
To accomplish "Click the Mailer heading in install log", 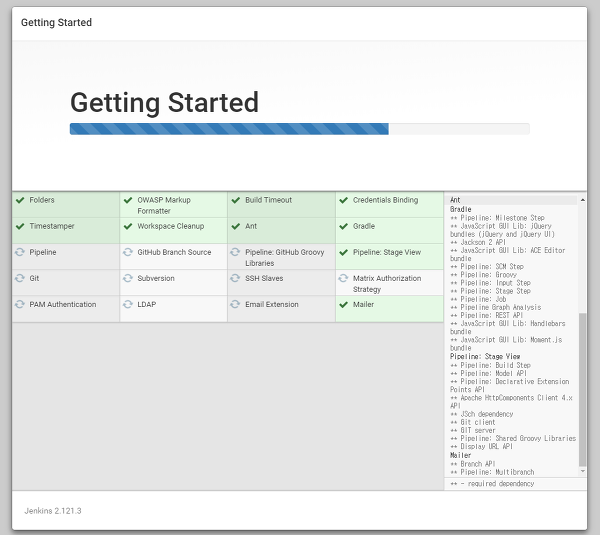I will [460, 455].
